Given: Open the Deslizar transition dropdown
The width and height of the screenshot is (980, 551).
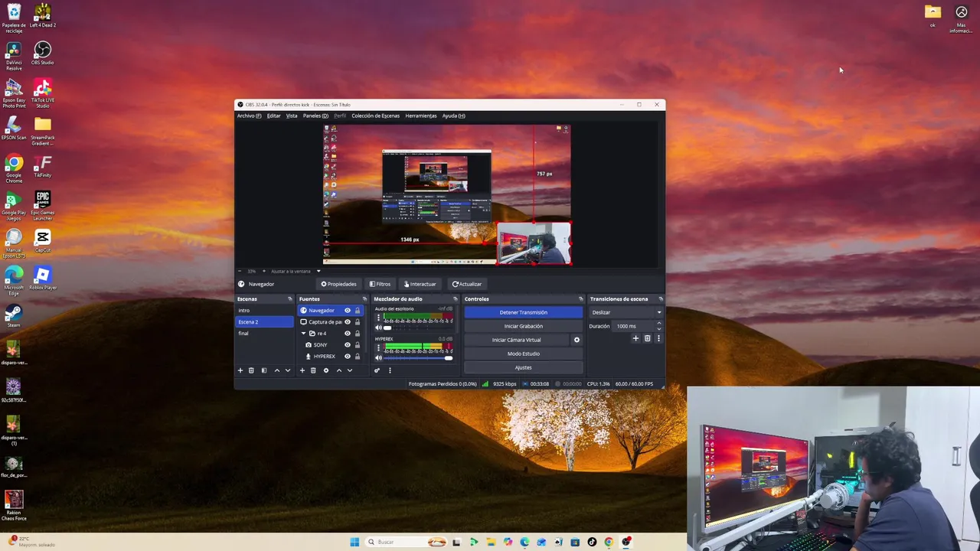Looking at the screenshot, I should [626, 312].
